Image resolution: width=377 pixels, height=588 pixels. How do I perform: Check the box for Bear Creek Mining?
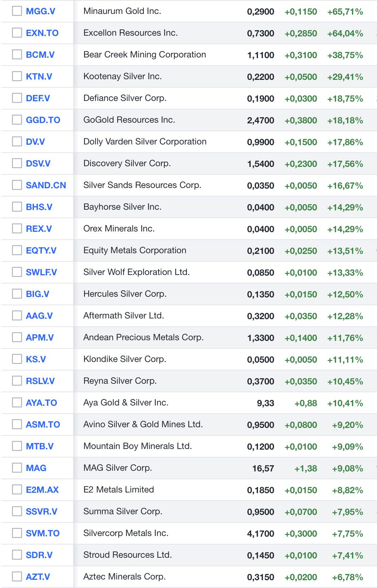17,55
